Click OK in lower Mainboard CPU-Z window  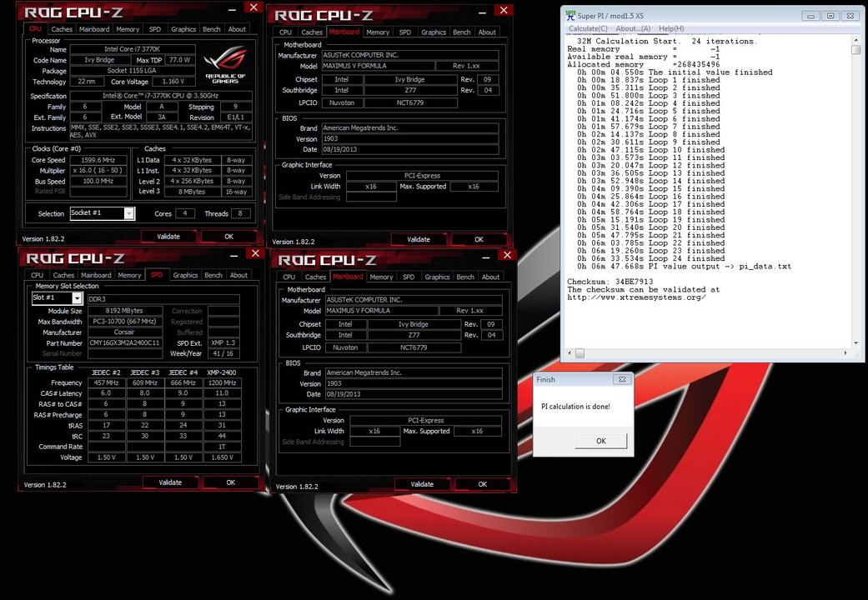click(482, 484)
